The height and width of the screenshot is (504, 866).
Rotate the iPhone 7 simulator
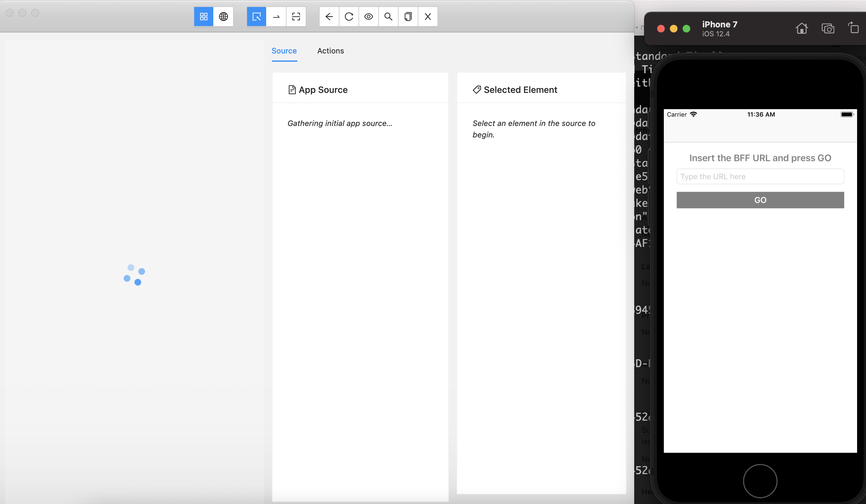[854, 28]
